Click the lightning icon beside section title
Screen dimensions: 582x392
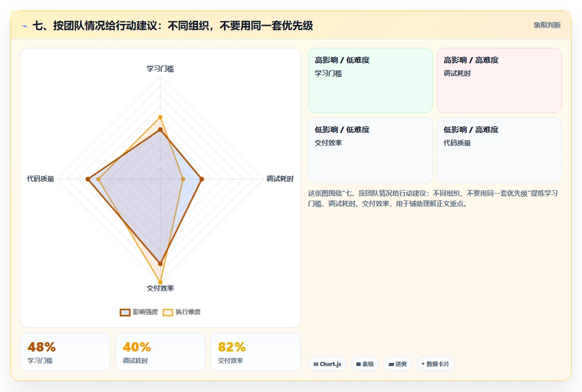25,26
